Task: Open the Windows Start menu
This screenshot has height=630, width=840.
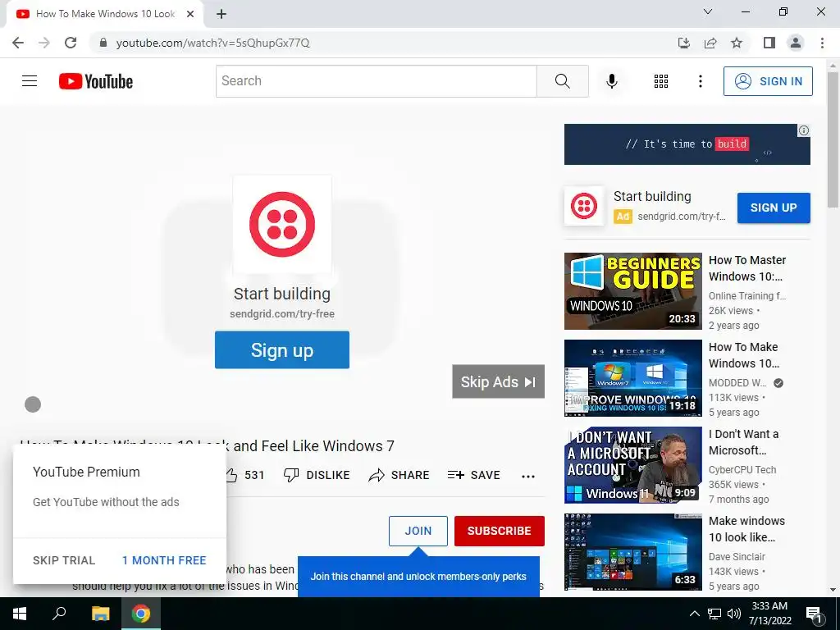Action: point(20,614)
